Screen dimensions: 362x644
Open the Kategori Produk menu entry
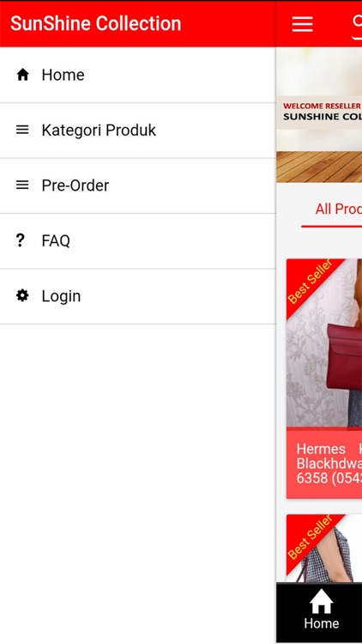click(x=137, y=131)
